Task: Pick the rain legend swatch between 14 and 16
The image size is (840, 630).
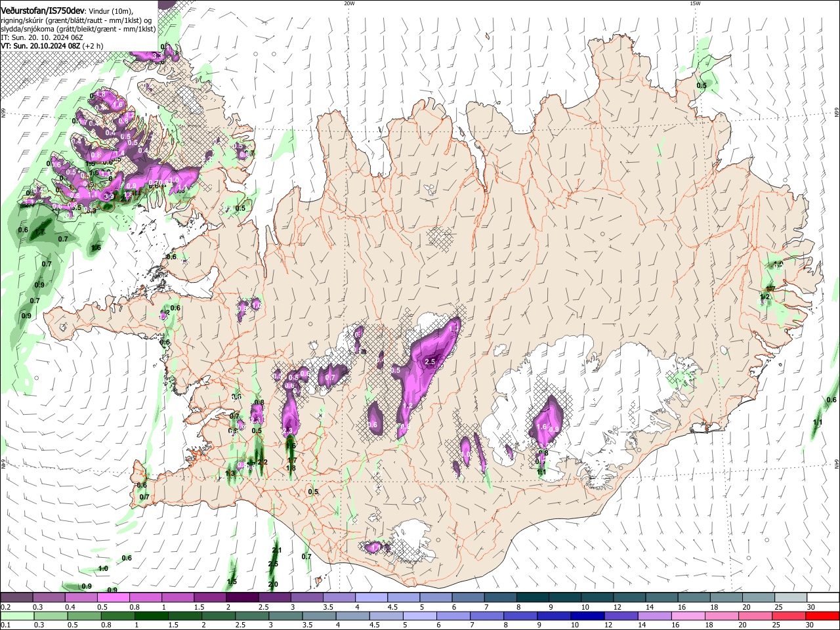Action: coord(654,616)
